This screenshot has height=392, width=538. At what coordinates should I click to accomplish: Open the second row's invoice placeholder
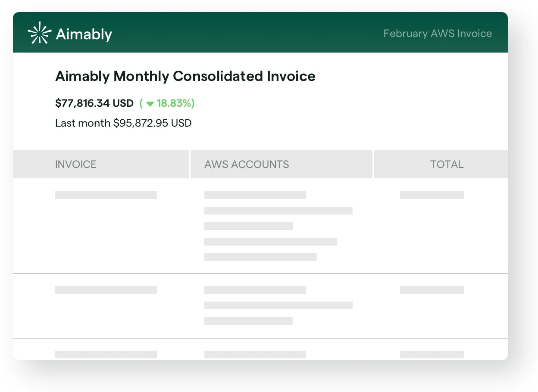click(x=106, y=290)
